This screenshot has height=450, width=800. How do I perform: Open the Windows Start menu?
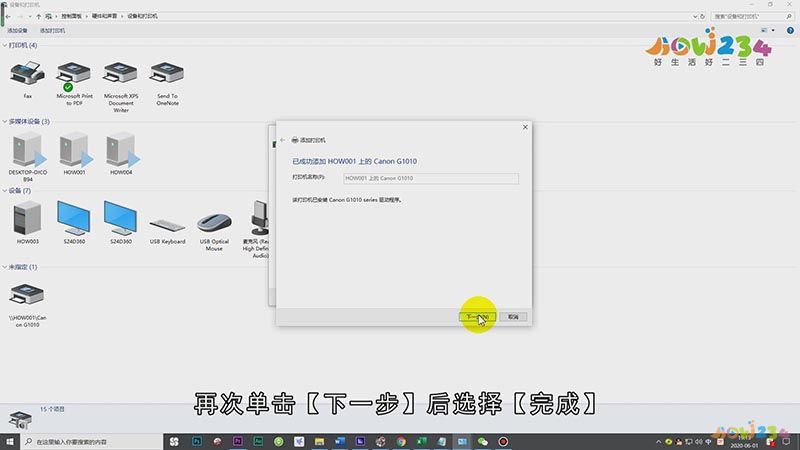[x=10, y=441]
